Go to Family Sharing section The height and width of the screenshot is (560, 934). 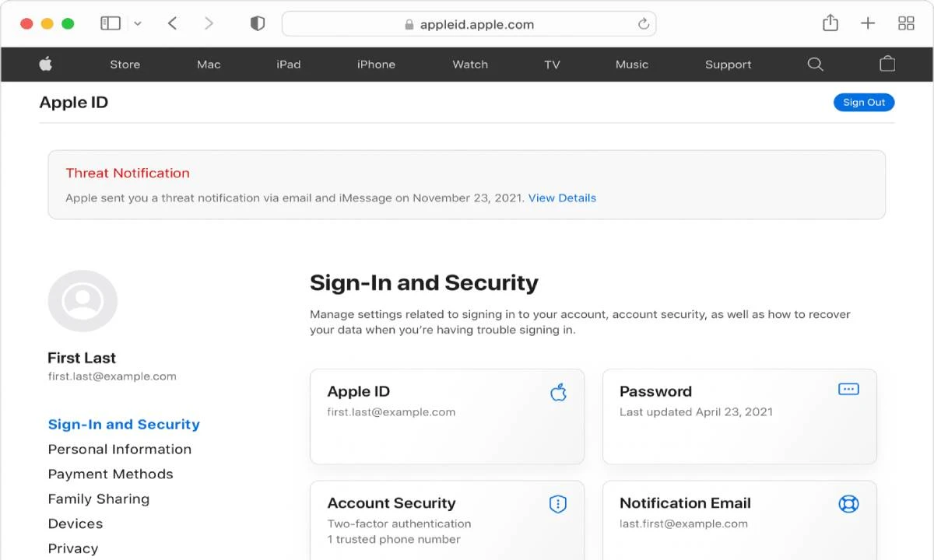(99, 499)
